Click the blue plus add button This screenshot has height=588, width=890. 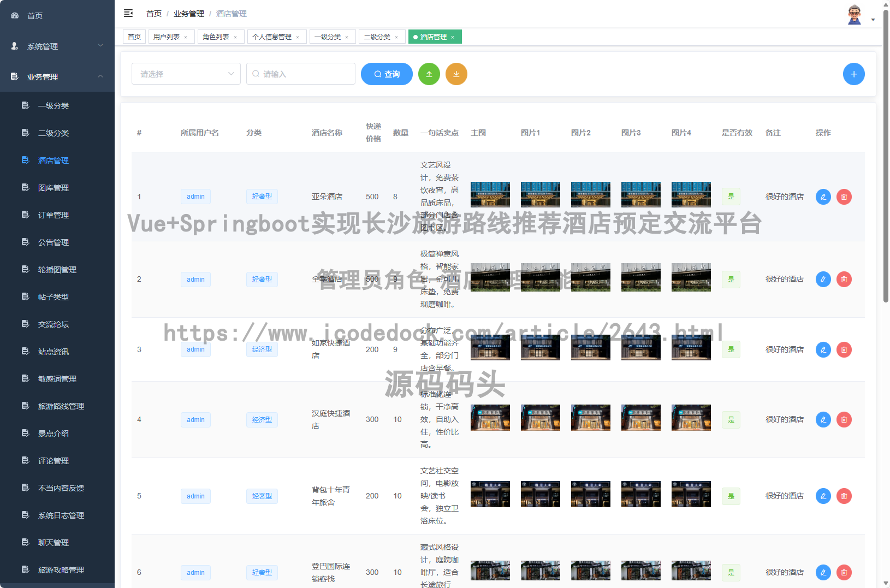pos(853,74)
